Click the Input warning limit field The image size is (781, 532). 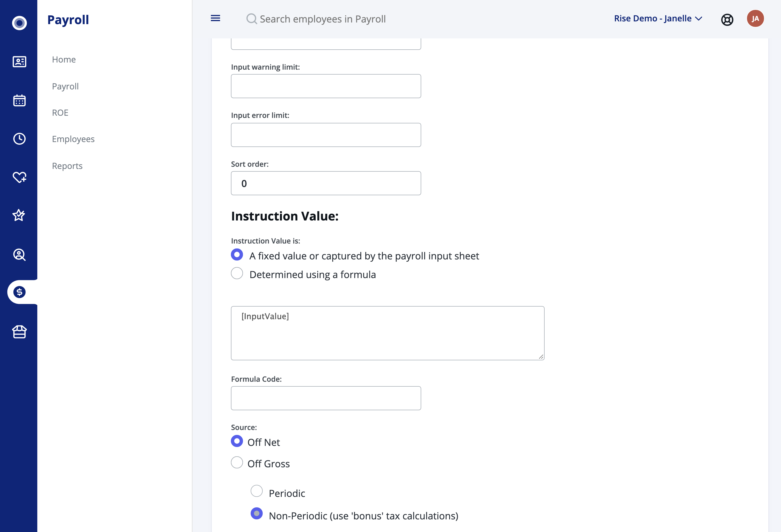coord(326,86)
